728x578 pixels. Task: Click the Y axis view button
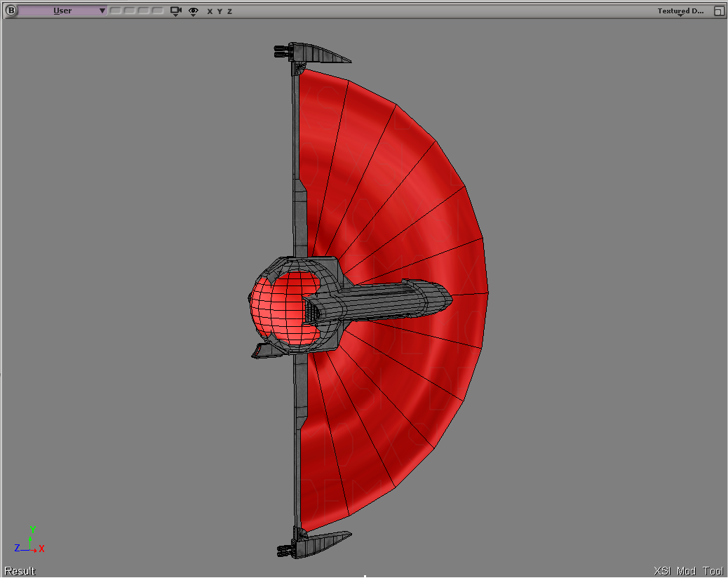pos(220,12)
